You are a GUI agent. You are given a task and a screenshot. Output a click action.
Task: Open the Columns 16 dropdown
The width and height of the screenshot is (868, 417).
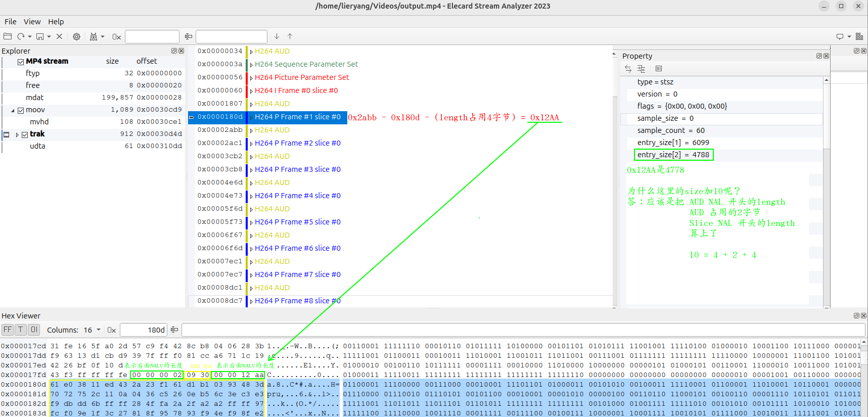[x=92, y=330]
